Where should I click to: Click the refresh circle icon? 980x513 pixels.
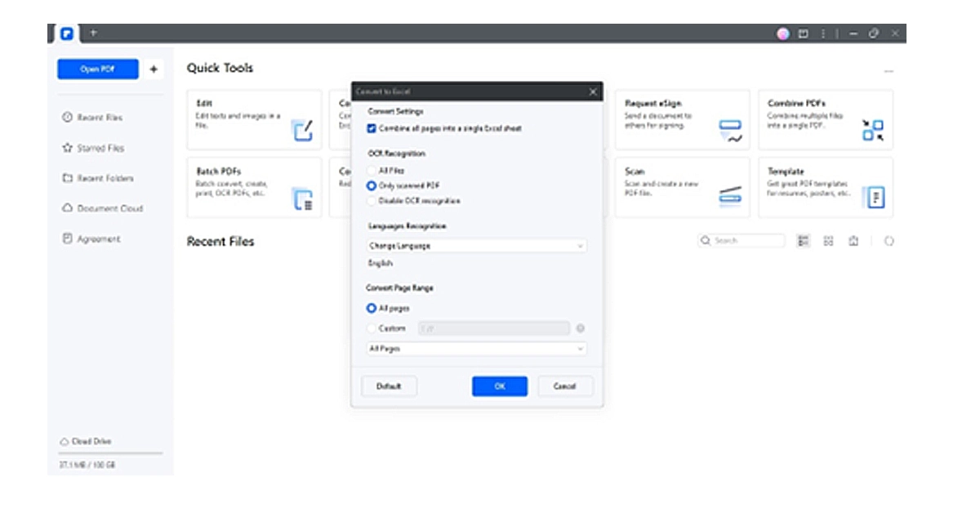click(x=889, y=241)
